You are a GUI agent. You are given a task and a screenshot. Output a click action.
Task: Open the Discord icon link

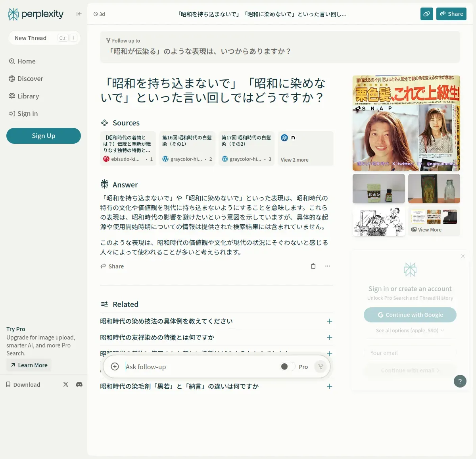(x=79, y=384)
